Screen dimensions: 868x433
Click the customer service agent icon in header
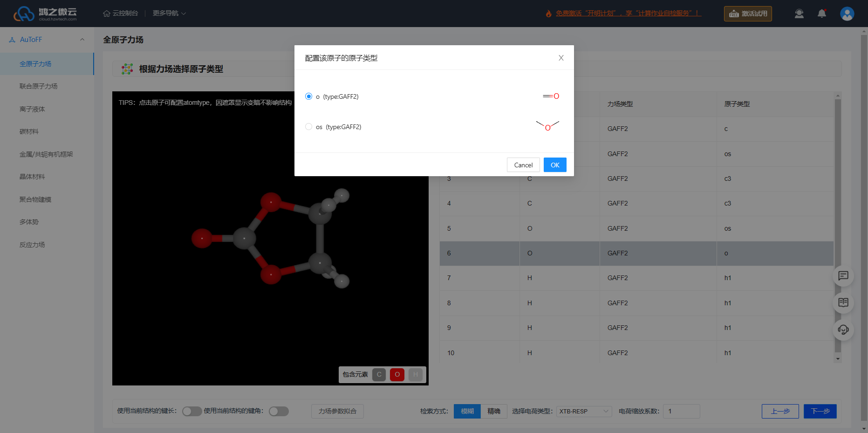pos(799,14)
